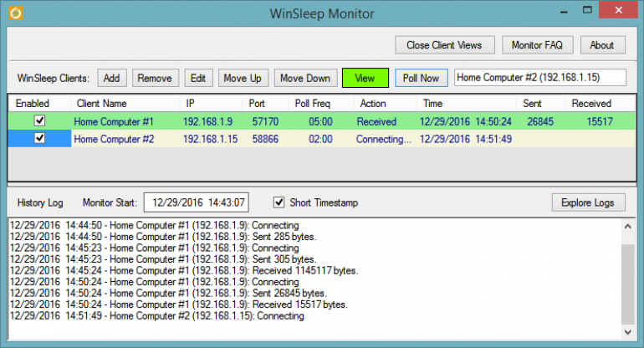Click IP cell 192.168.1.9
The image size is (644, 348).
click(207, 121)
